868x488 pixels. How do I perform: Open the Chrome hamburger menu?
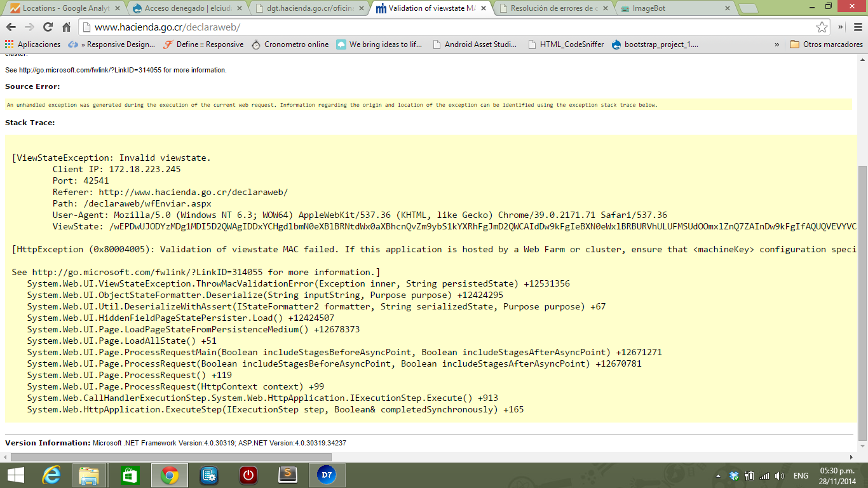[855, 27]
